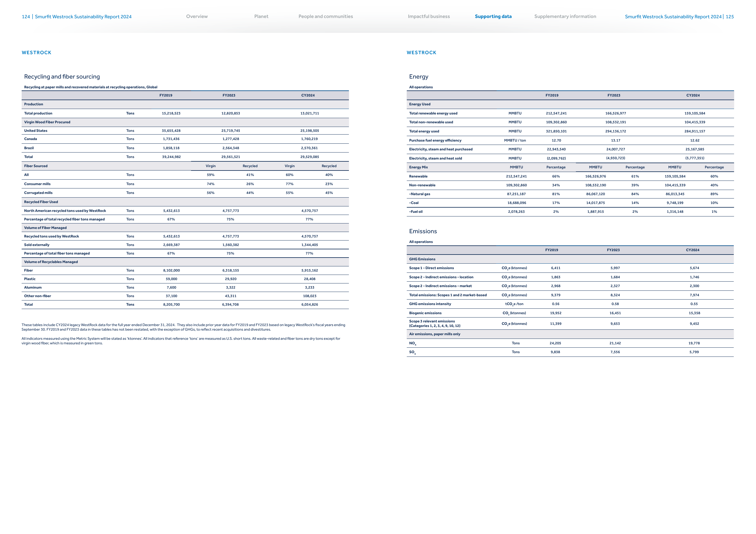Select Scope 2 - Indirect emissions - location label
The width and height of the screenshot is (756, 534).
[x=441, y=277]
